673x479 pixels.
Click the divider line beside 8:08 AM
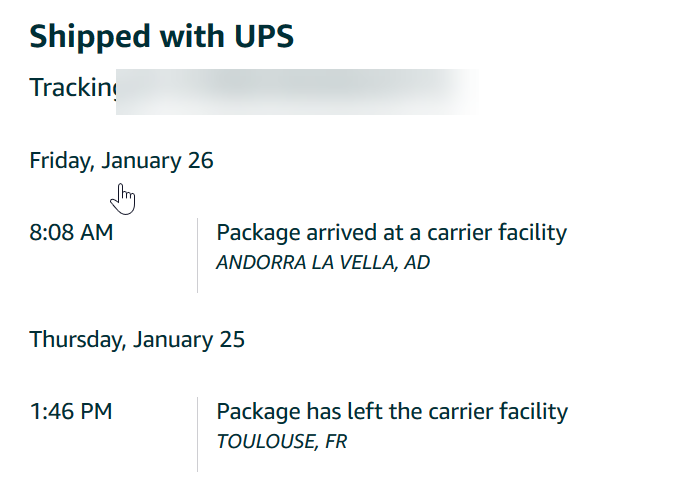197,255
